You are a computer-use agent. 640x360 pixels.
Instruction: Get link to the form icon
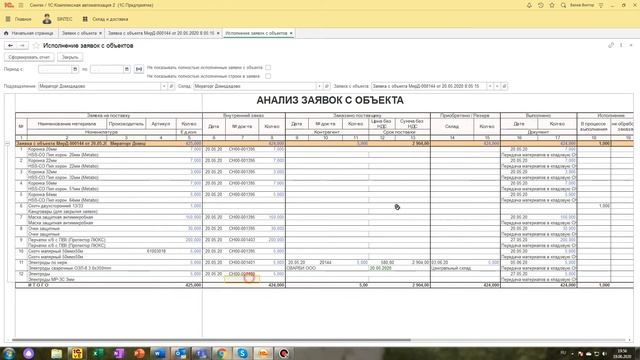click(611, 45)
